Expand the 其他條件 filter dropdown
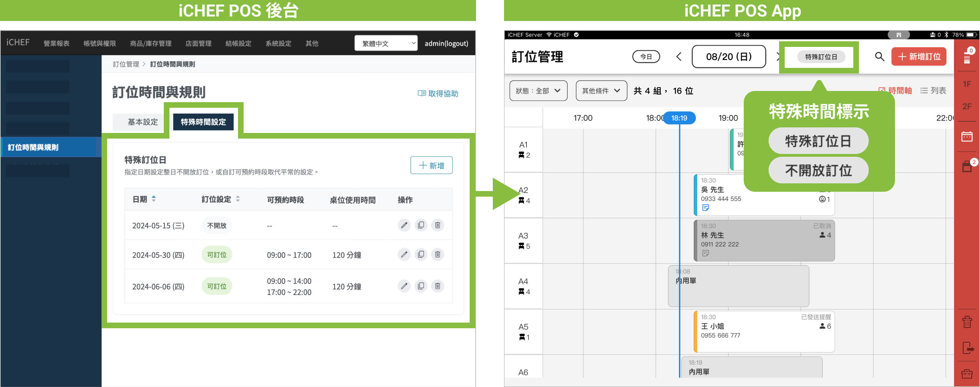The image size is (980, 387). [601, 91]
